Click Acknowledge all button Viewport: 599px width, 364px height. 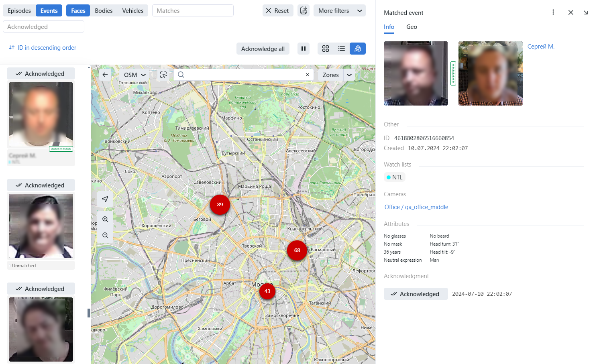click(x=263, y=49)
